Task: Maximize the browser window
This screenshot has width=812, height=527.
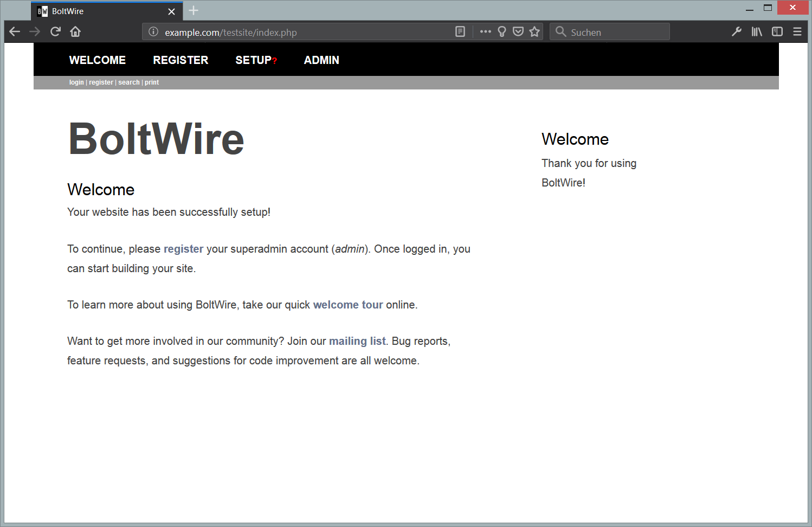Action: (768, 8)
